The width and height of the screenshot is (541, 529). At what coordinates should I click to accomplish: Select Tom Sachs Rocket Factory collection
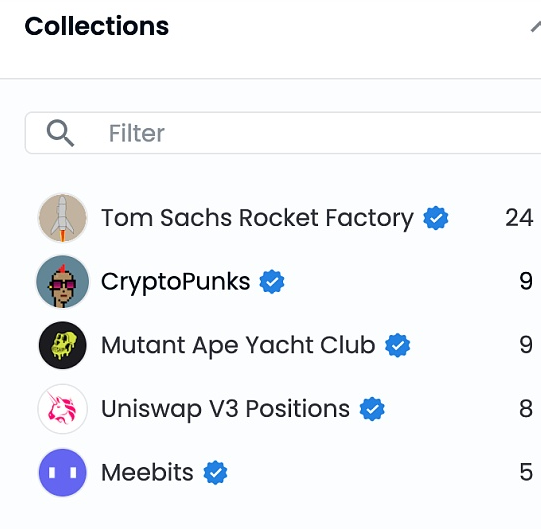pos(283,218)
